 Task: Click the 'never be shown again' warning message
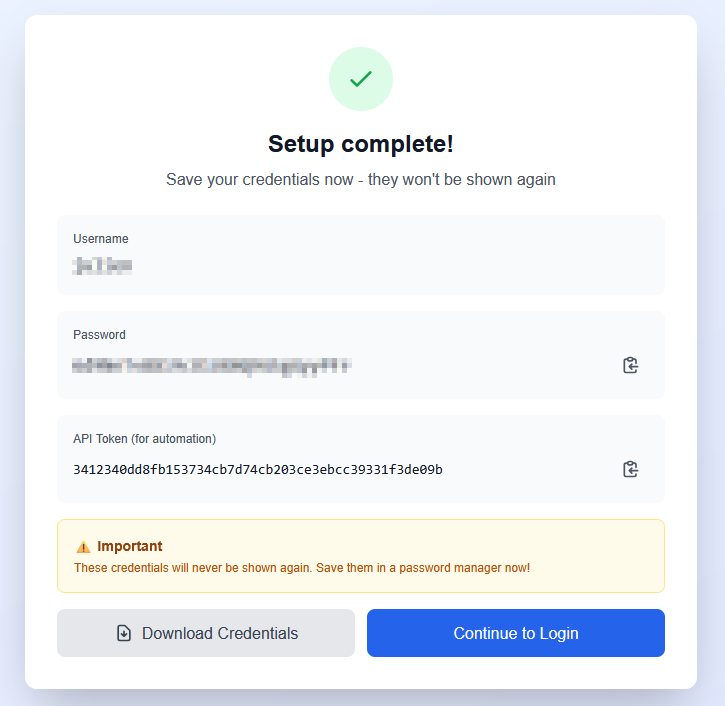[301, 568]
